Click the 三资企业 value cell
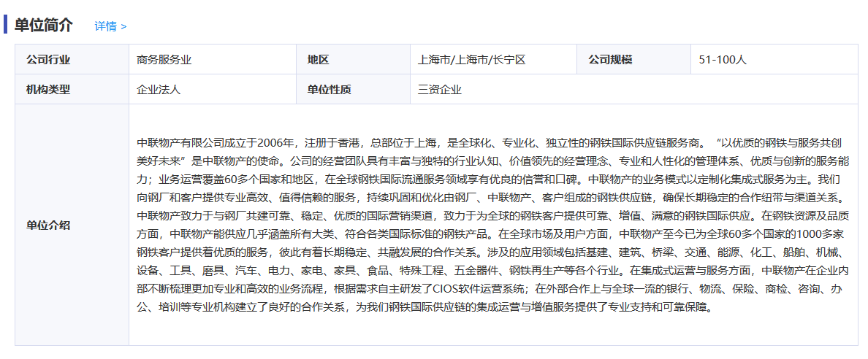This screenshot has height=359, width=868. pos(440,90)
